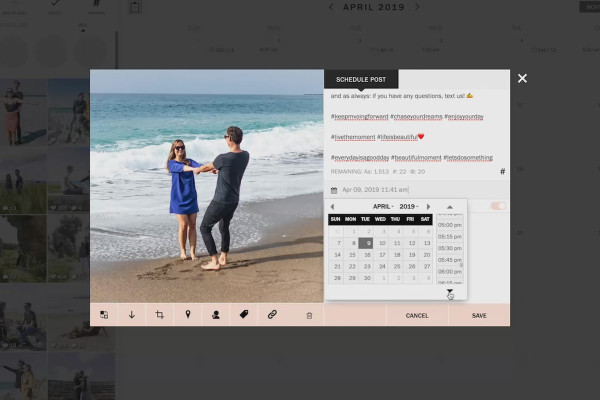
Task: Pick April 20 in the calendar
Action: coord(427,255)
